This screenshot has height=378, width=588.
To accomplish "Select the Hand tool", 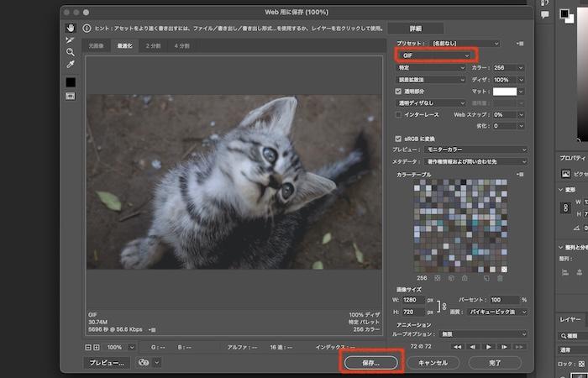I will 71,28.
